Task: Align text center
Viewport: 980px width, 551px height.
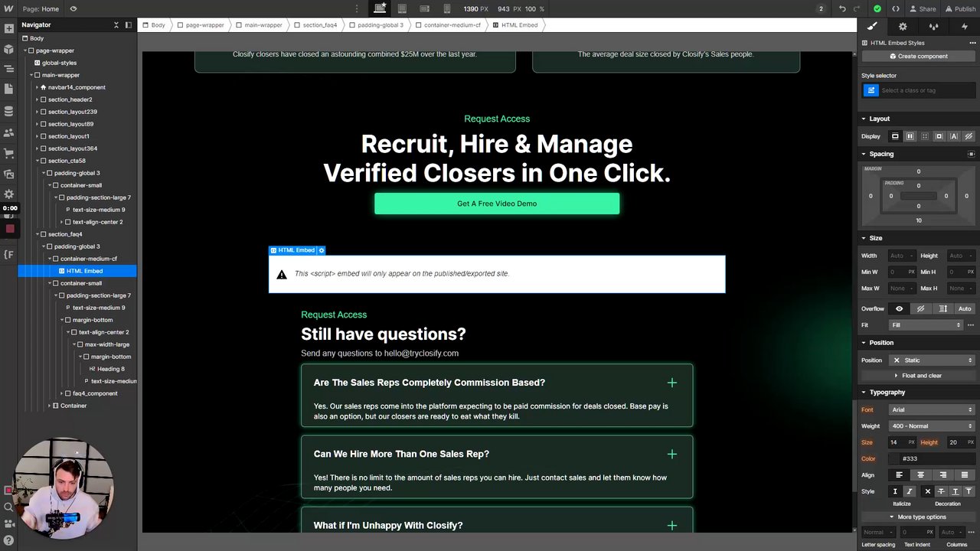Action: 921,474
